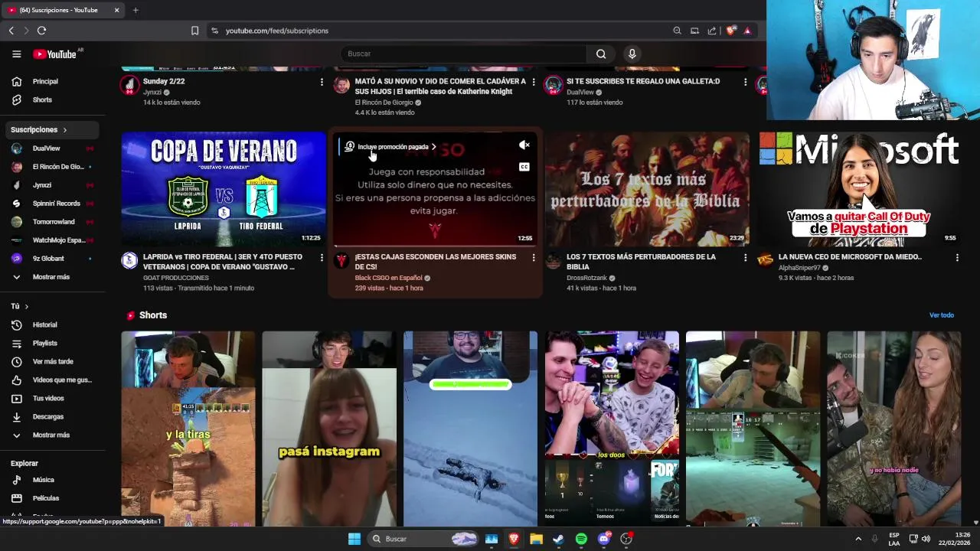Open options for SI TE SUSCRIBES video
This screenshot has height=551, width=980.
click(745, 82)
